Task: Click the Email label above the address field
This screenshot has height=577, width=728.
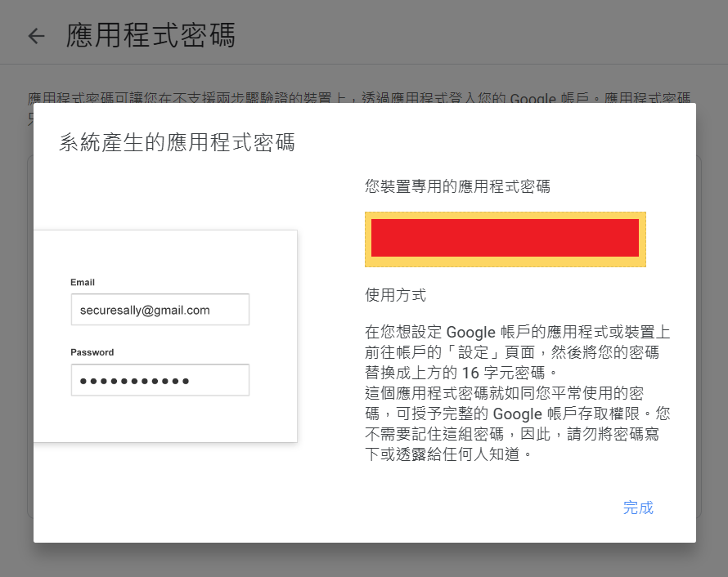Action: tap(83, 282)
